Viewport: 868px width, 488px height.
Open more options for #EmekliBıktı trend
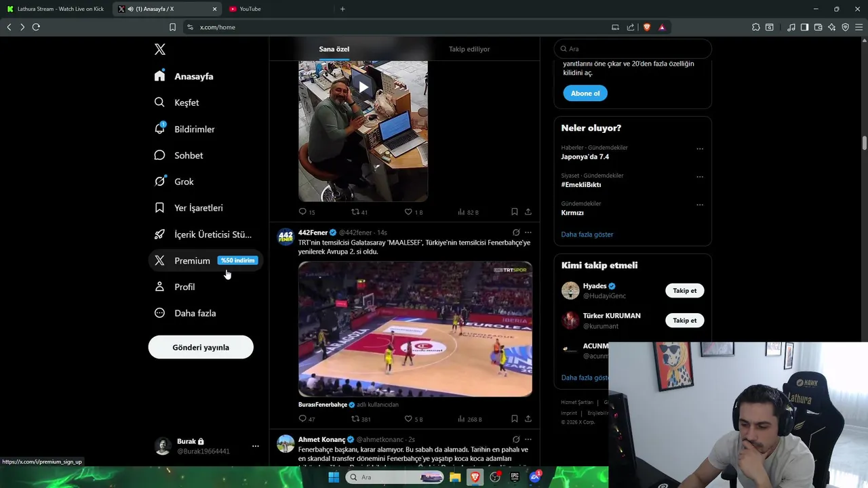700,177
